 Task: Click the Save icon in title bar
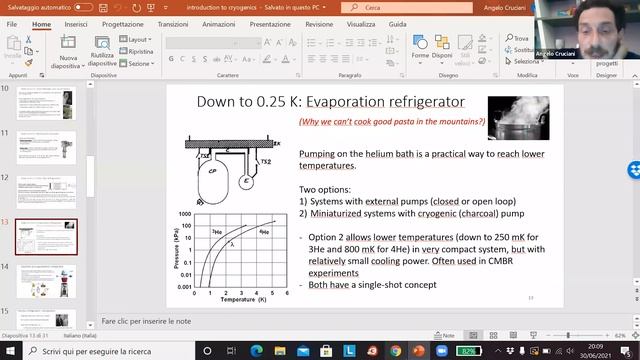point(103,7)
